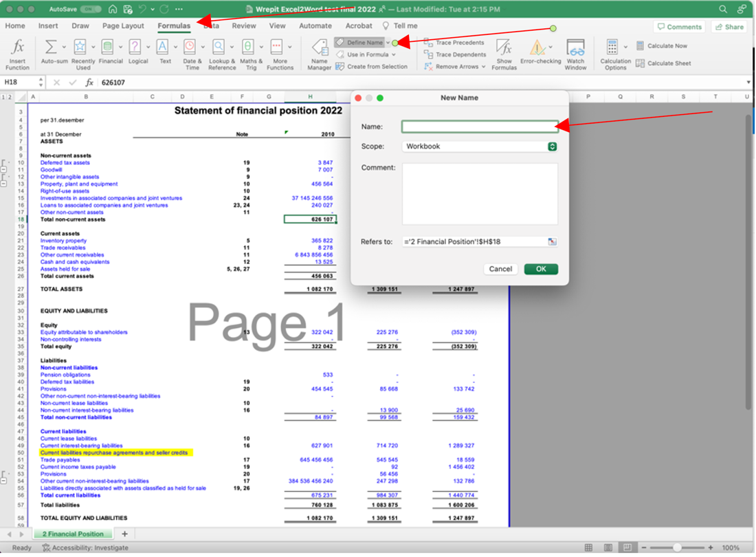The width and height of the screenshot is (756, 557).
Task: Open the Logical functions library
Action: pos(138,52)
